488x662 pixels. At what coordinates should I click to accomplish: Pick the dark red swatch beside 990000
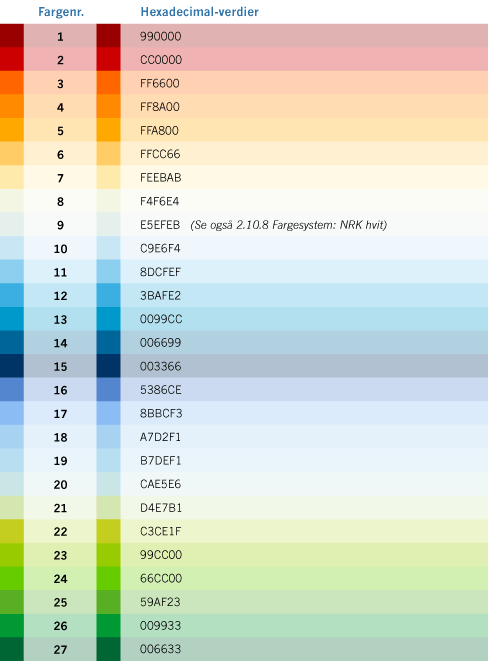108,35
